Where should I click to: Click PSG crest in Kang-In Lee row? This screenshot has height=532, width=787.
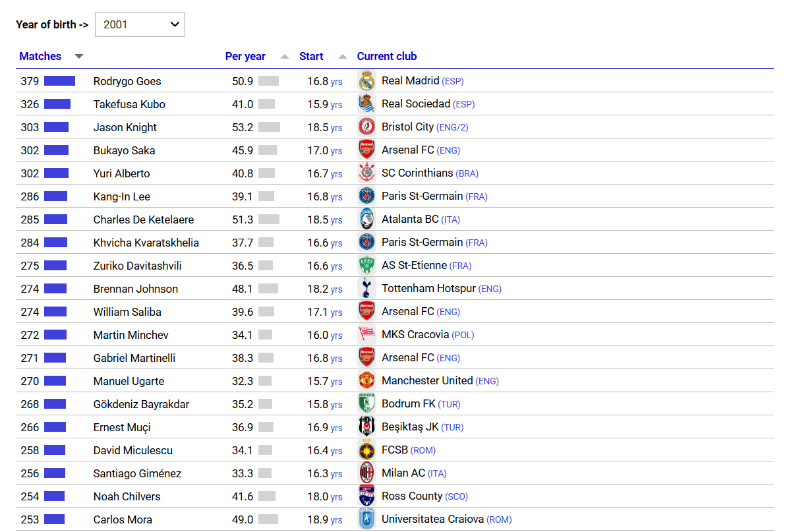tap(367, 196)
